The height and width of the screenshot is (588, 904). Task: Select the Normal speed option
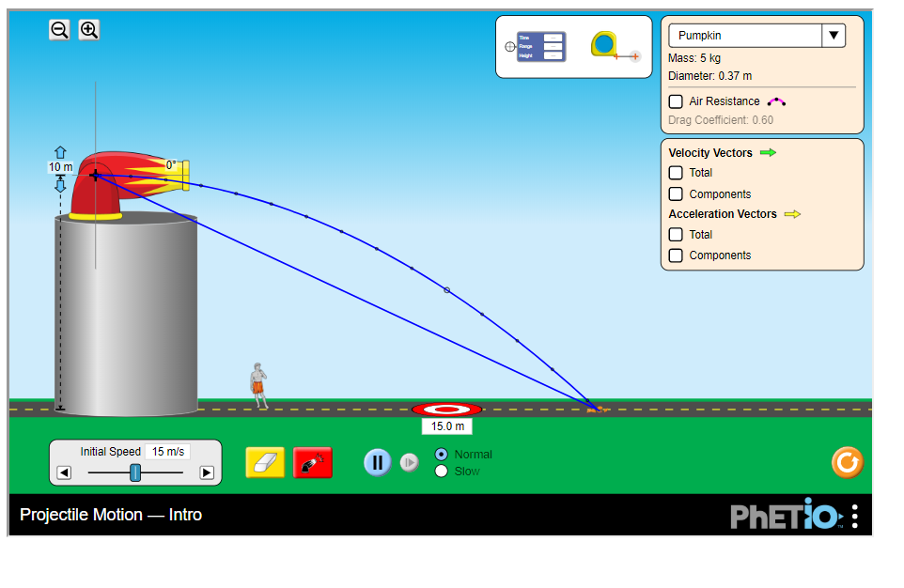(442, 454)
